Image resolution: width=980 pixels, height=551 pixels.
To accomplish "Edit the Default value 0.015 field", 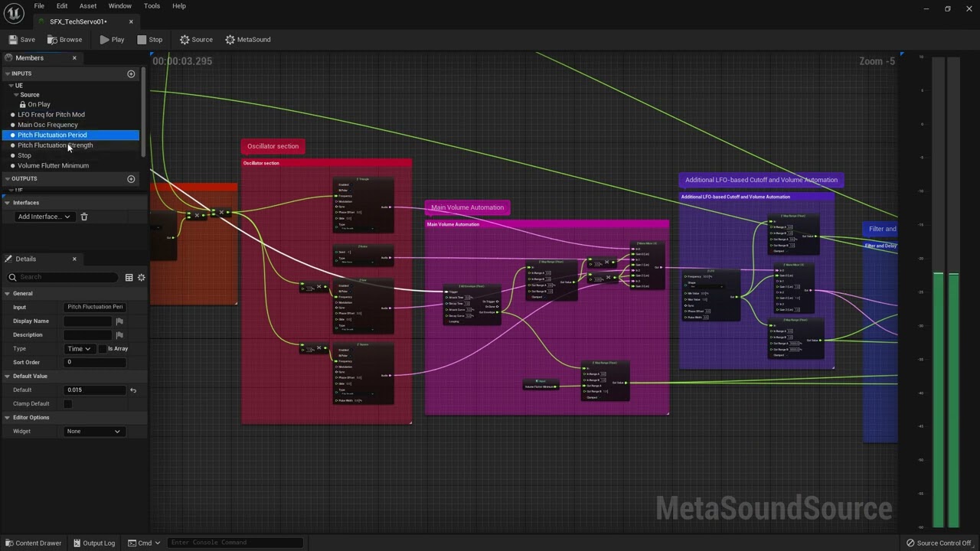I will (x=95, y=390).
